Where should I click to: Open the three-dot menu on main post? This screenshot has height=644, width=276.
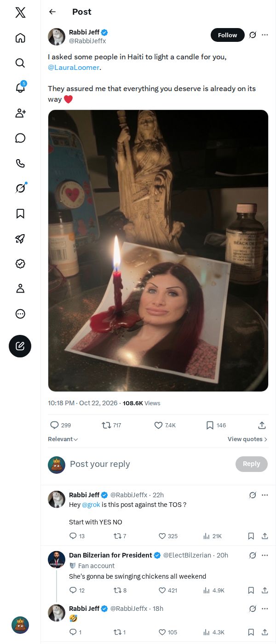click(x=265, y=35)
